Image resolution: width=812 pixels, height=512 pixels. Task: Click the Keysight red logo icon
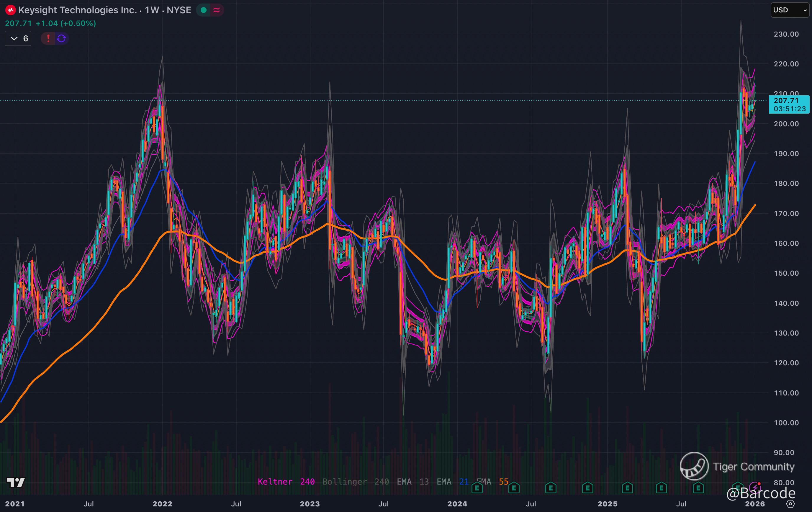click(x=10, y=10)
